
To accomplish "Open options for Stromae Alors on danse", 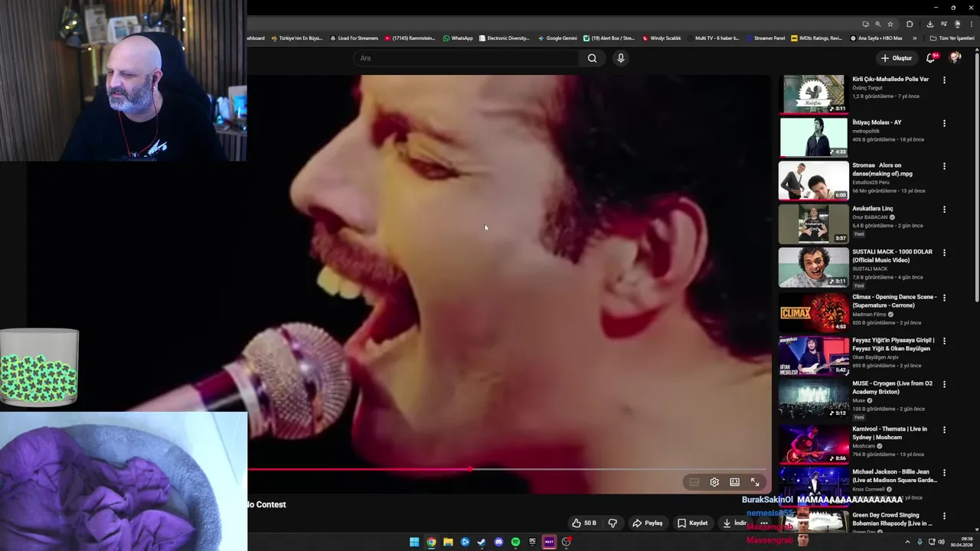I will coord(944,166).
